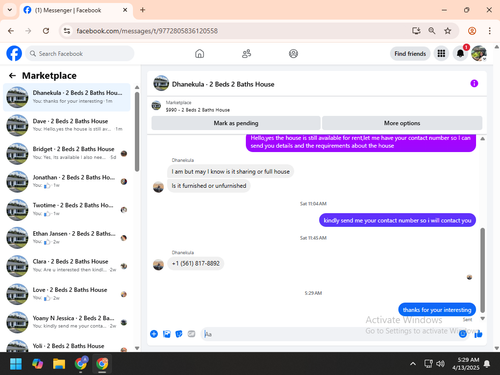Click the chat messages scrollbar thumb
The height and width of the screenshot is (375, 500).
[482, 270]
